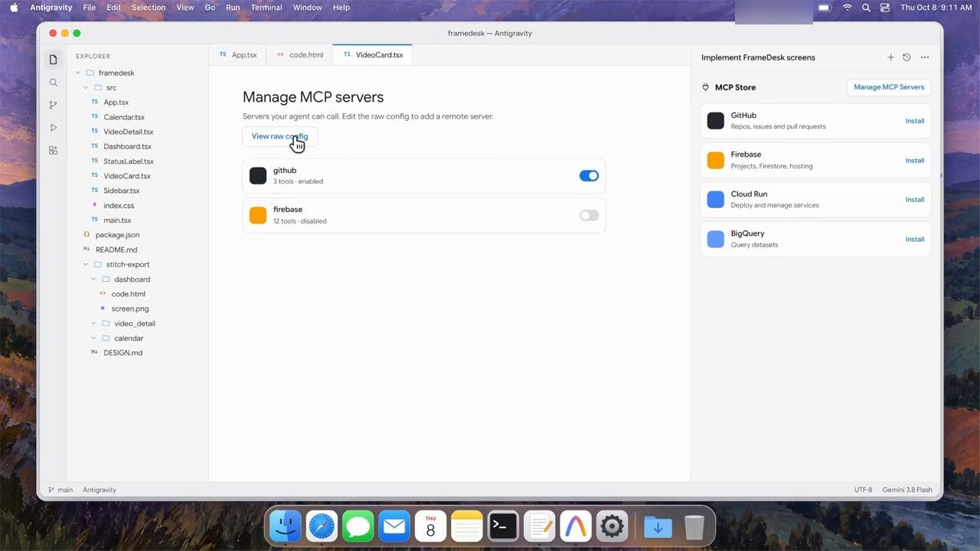This screenshot has height=551, width=980.
Task: Click View raw config button
Action: [279, 136]
